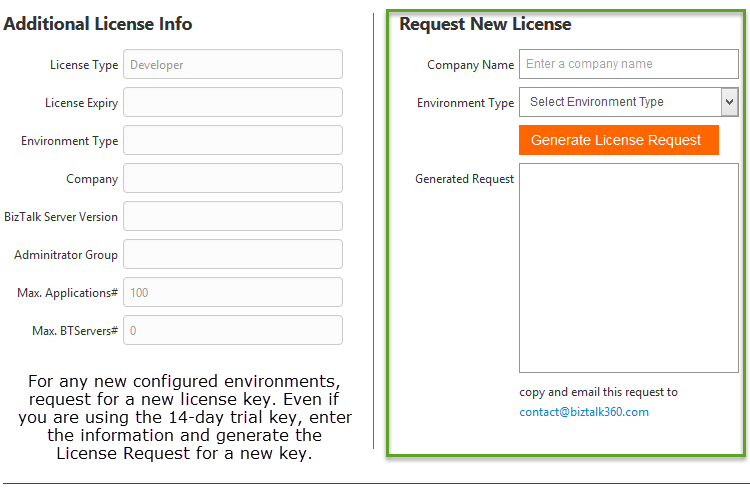
Task: Click the Max. Applications# field showing 100
Action: [x=232, y=292]
